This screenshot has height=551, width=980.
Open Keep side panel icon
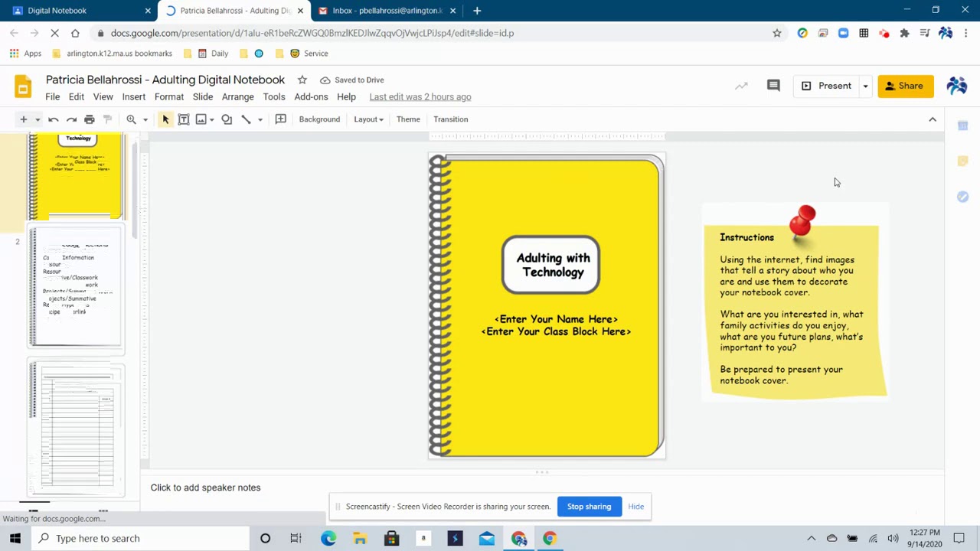pyautogui.click(x=963, y=161)
